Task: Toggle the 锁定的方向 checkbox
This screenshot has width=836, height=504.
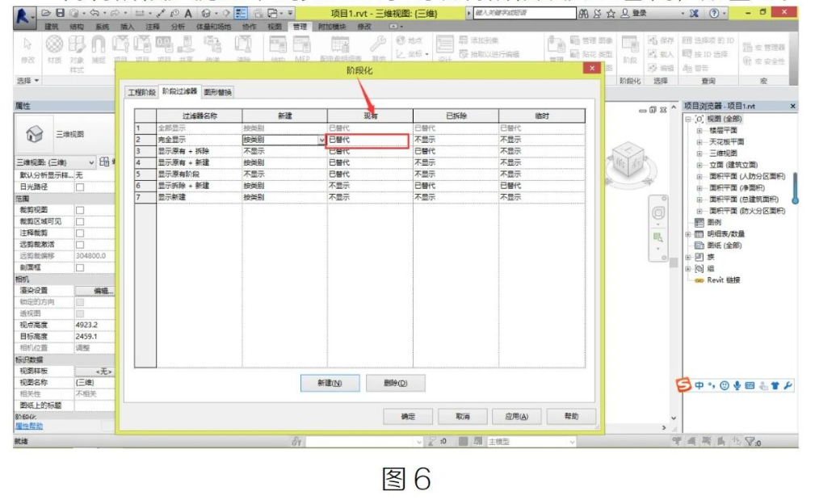Action: pos(80,302)
